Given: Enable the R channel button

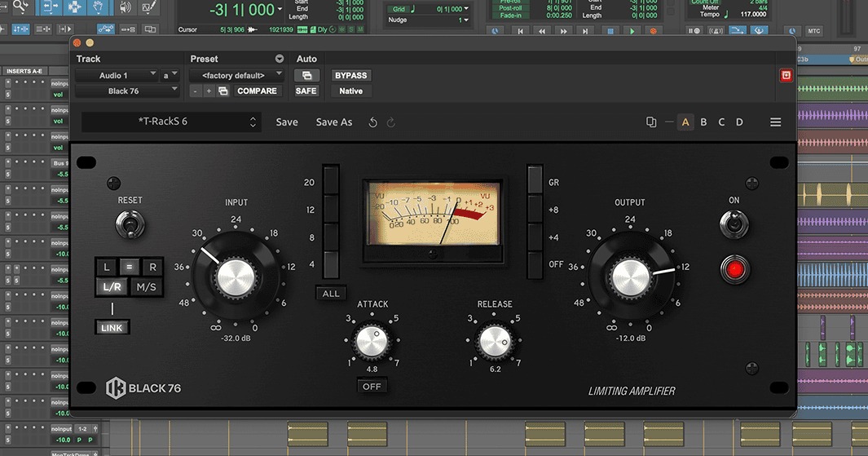Looking at the screenshot, I should [x=152, y=267].
